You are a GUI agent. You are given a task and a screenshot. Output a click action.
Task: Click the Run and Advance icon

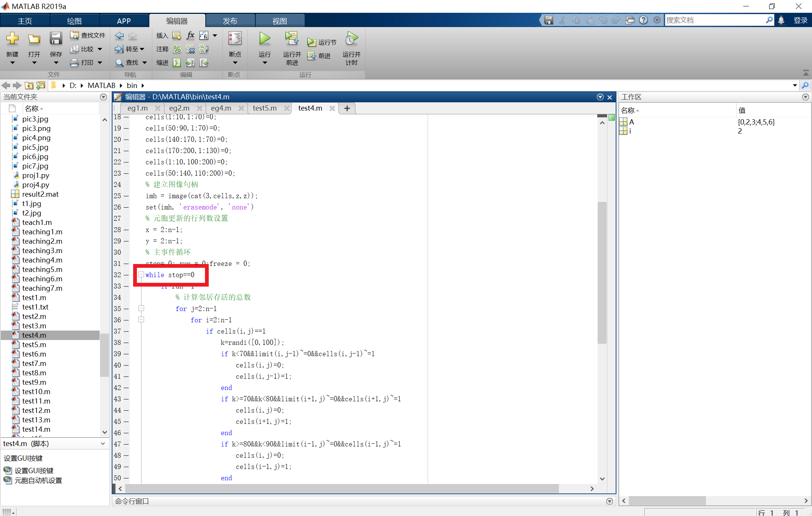coord(292,39)
